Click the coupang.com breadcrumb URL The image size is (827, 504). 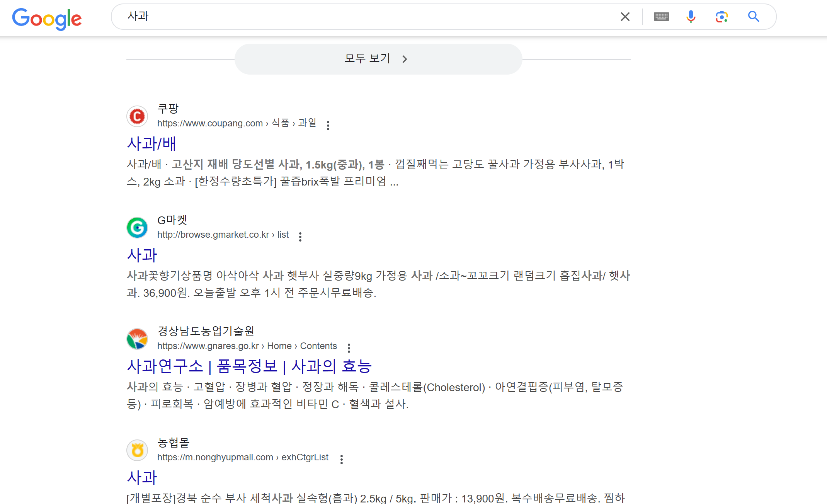237,123
